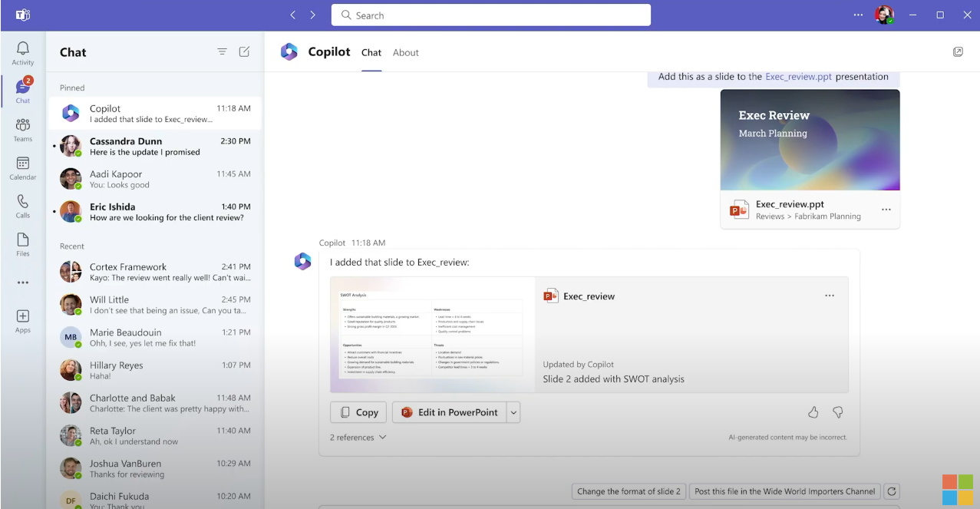
Task: Switch to the About tab
Action: 406,52
